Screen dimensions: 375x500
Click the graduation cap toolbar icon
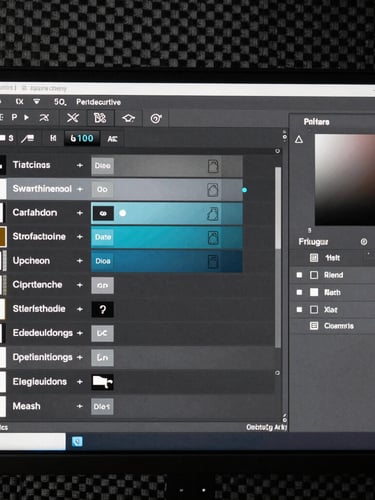(128, 118)
